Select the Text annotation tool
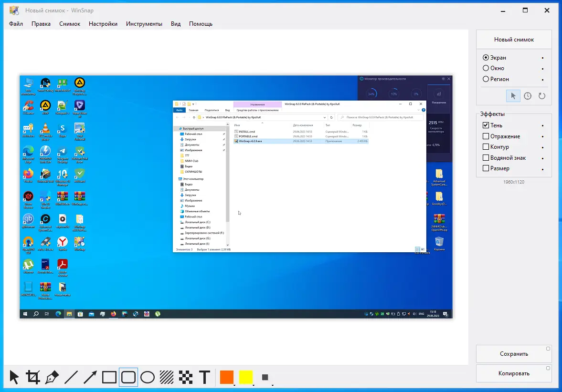 tap(204, 377)
